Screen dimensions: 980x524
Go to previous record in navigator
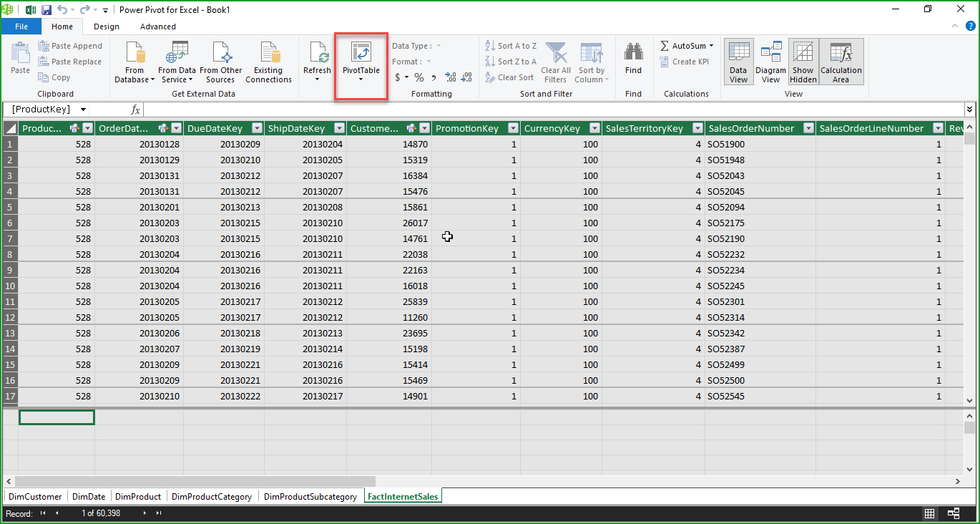click(57, 513)
